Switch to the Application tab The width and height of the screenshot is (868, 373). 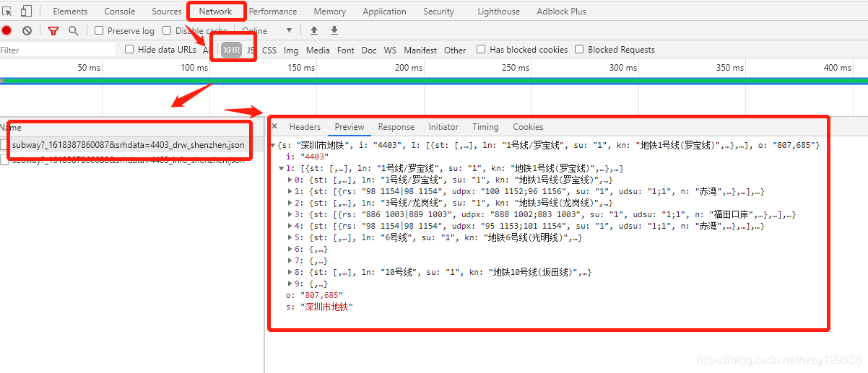coord(385,12)
